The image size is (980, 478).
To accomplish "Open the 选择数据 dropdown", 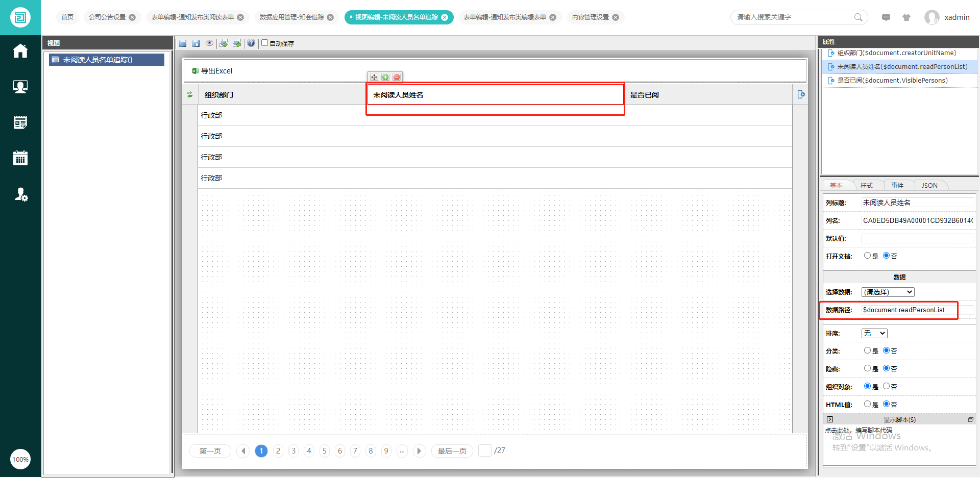I will pos(888,292).
